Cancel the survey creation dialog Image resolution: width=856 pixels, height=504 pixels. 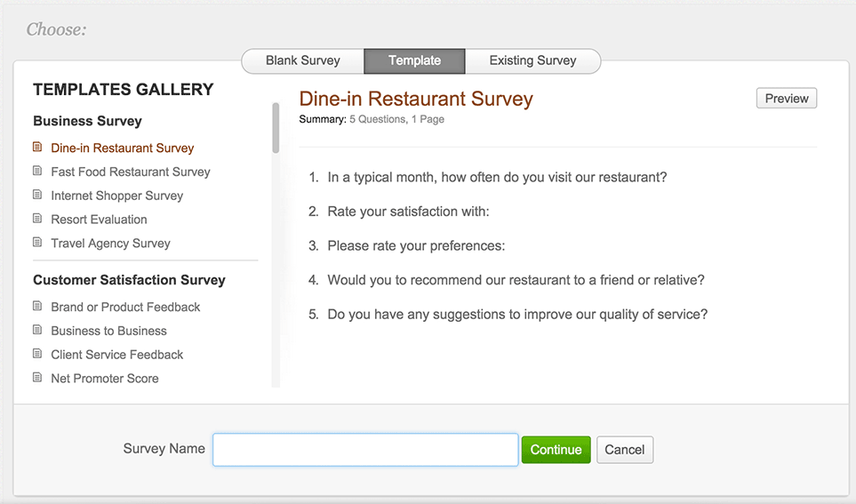(x=625, y=450)
